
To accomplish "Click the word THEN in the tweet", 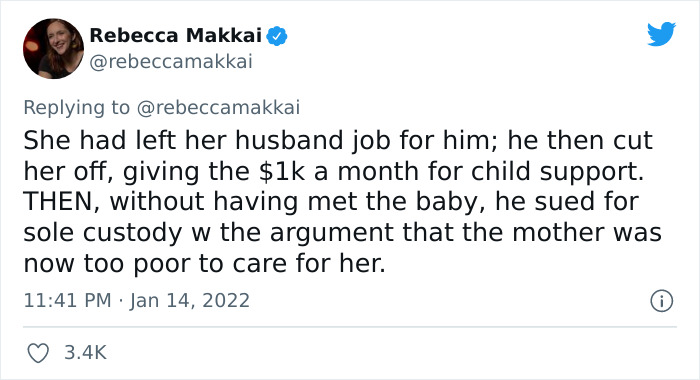I will pyautogui.click(x=58, y=202).
